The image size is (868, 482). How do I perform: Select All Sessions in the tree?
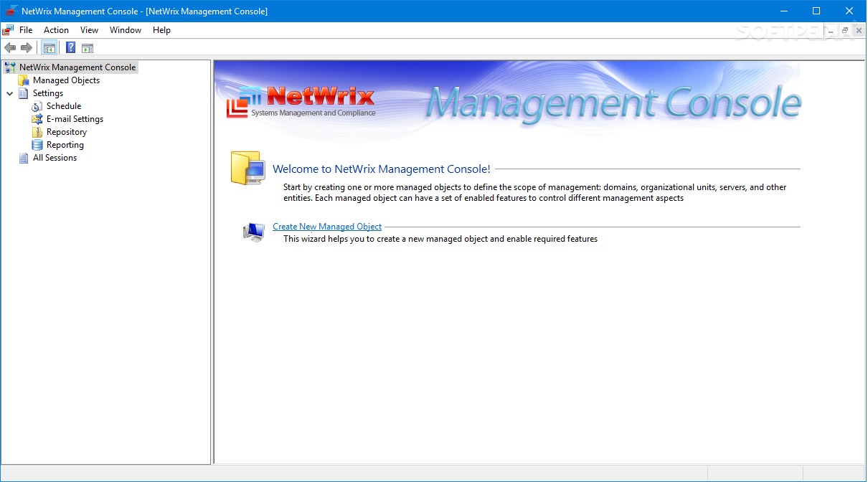(55, 158)
